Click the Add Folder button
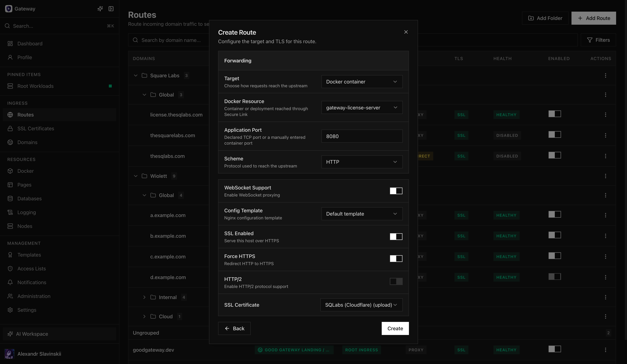Image resolution: width=627 pixels, height=364 pixels. pyautogui.click(x=545, y=18)
